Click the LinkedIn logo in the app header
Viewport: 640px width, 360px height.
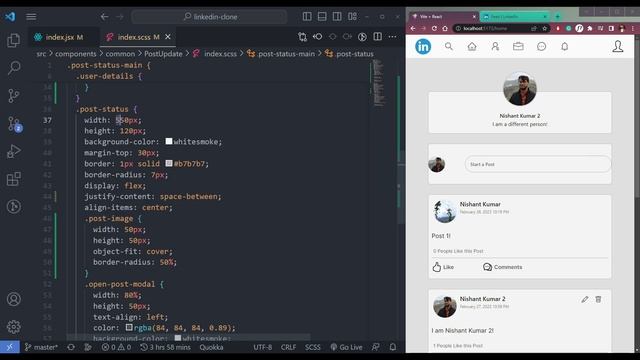click(x=423, y=47)
